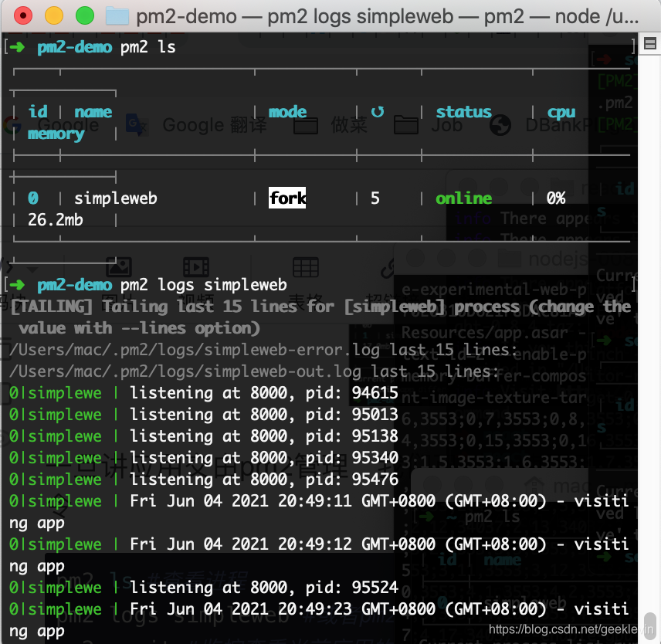Click the 20:49:12 visiting app log entry
Screen dimensions: 661x644
pyautogui.click(x=319, y=554)
